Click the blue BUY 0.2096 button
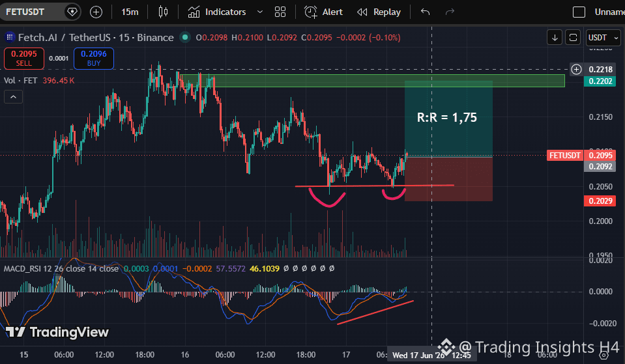The height and width of the screenshot is (364, 625). (94, 58)
